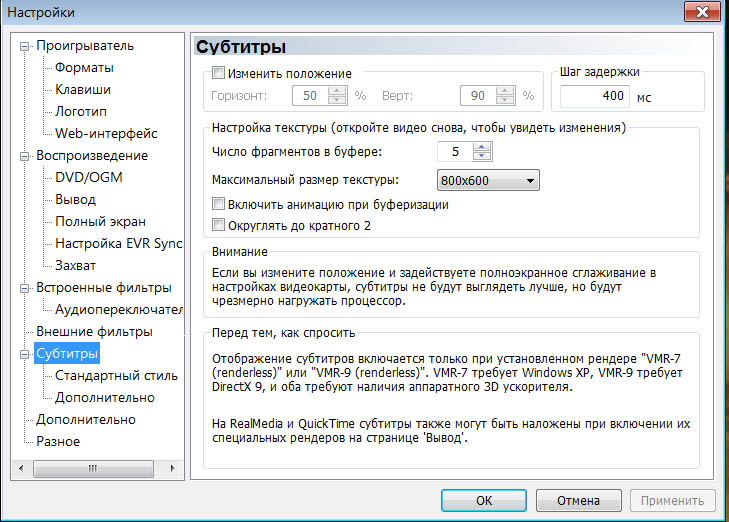Screen dimensions: 729x522
Task: Click the Отмена button
Action: click(578, 501)
